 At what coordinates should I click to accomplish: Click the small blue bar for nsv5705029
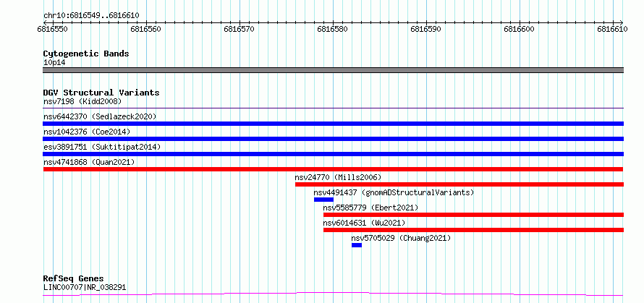tap(357, 245)
